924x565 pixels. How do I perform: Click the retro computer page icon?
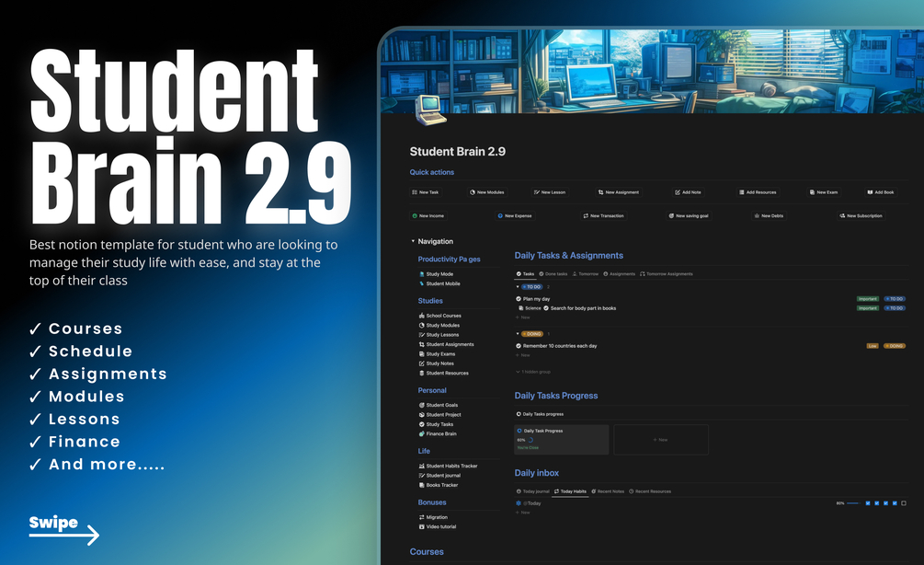click(x=431, y=110)
